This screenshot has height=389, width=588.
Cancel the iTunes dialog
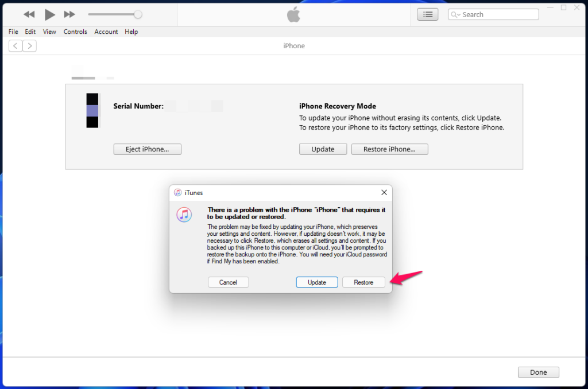228,282
